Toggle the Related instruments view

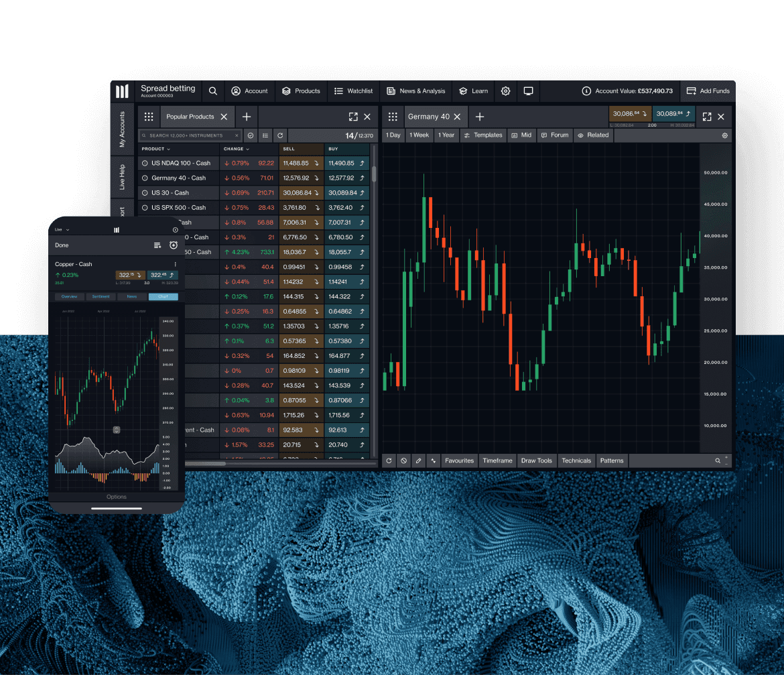(x=593, y=135)
